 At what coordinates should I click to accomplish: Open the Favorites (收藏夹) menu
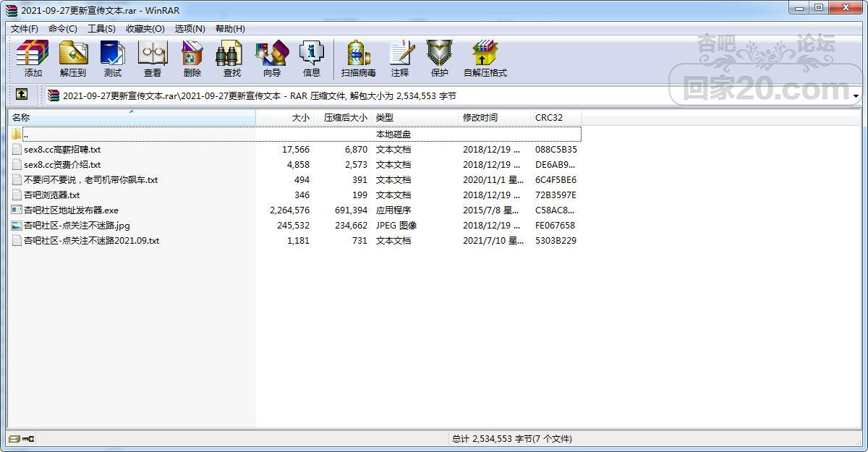point(145,29)
